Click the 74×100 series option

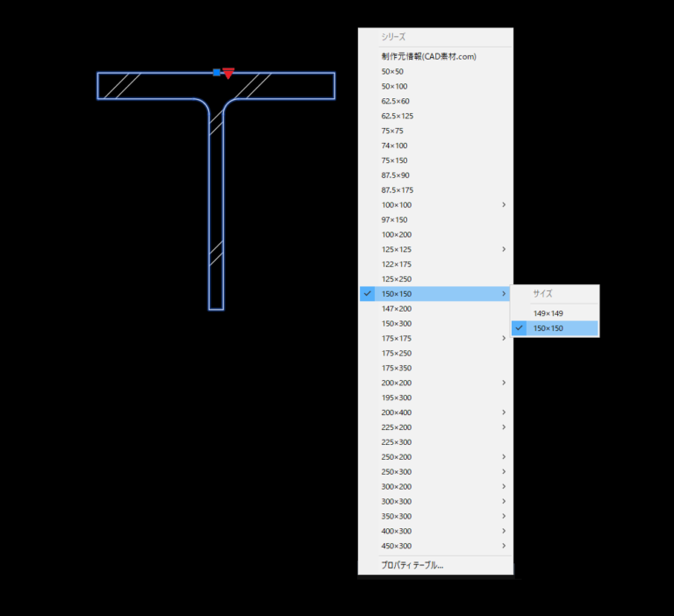[395, 146]
